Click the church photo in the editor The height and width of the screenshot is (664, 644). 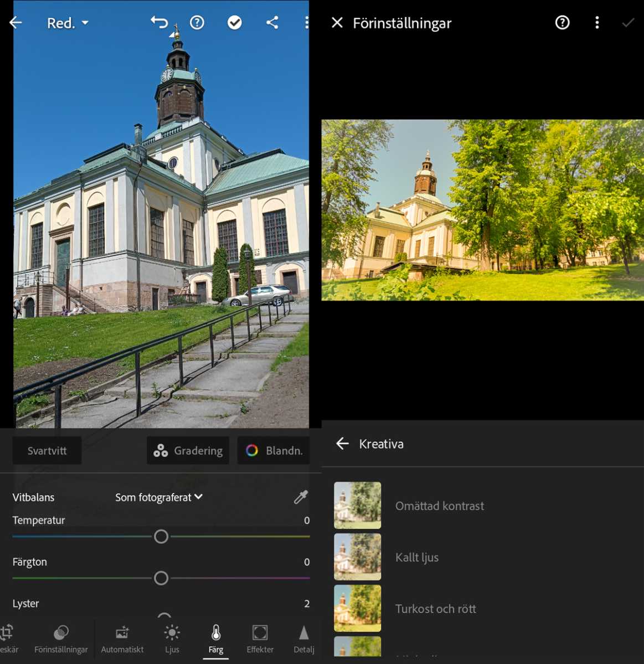coord(161,214)
